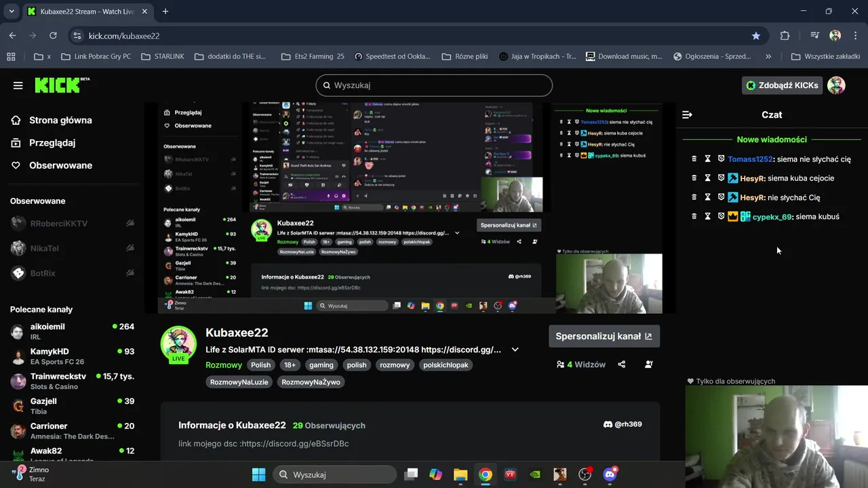Click Tomass1252 username in chat
This screenshot has width=868, height=488.
coord(750,159)
